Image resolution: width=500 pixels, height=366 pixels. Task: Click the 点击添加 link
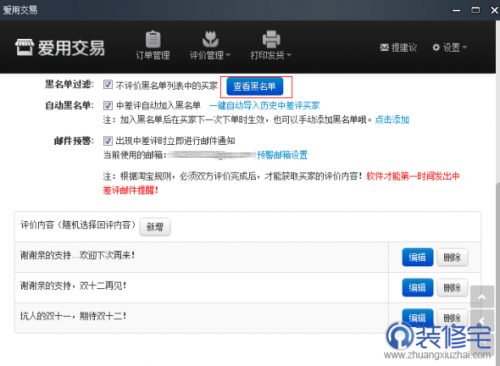[392, 119]
